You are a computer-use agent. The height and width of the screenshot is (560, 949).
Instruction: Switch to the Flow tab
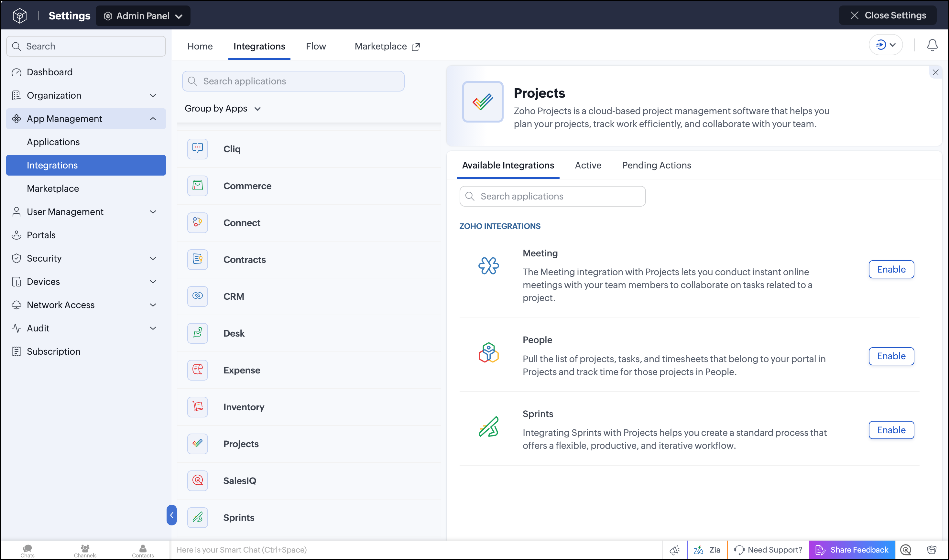click(316, 46)
